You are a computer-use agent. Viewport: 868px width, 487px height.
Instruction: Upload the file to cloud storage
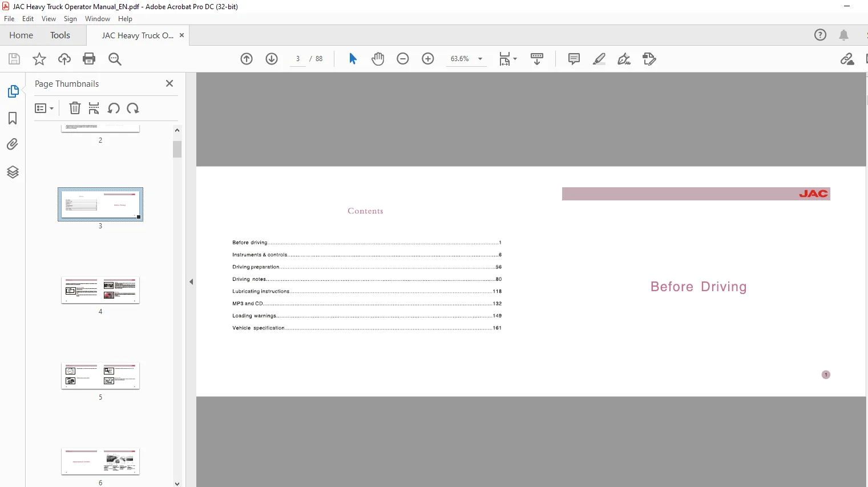pyautogui.click(x=64, y=59)
